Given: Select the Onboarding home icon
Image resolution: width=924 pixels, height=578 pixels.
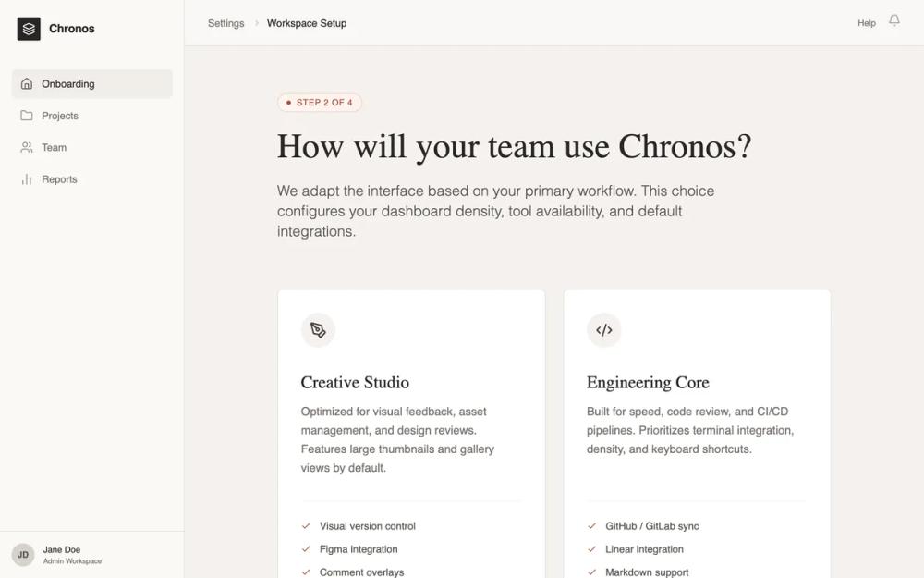Looking at the screenshot, I should (x=25, y=83).
